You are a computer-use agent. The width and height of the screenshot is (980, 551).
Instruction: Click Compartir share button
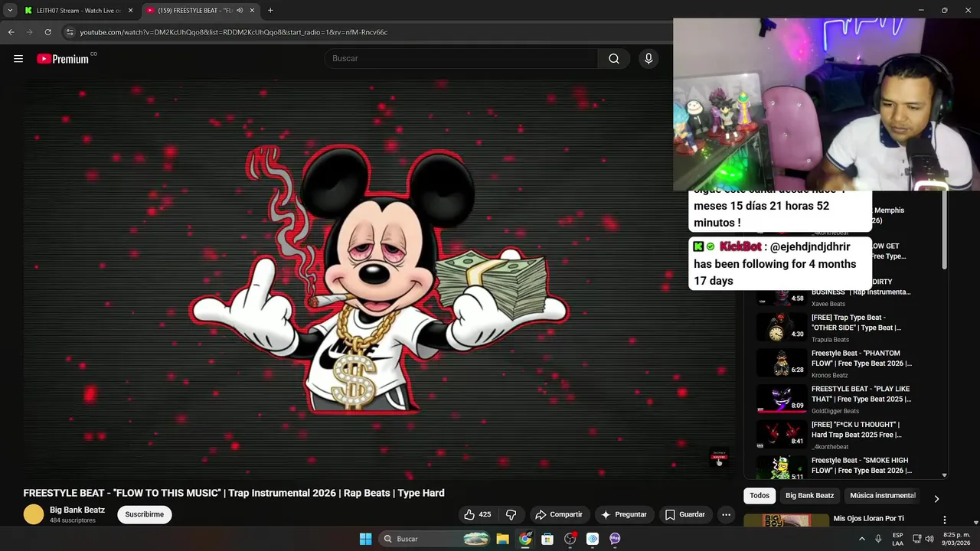click(559, 514)
